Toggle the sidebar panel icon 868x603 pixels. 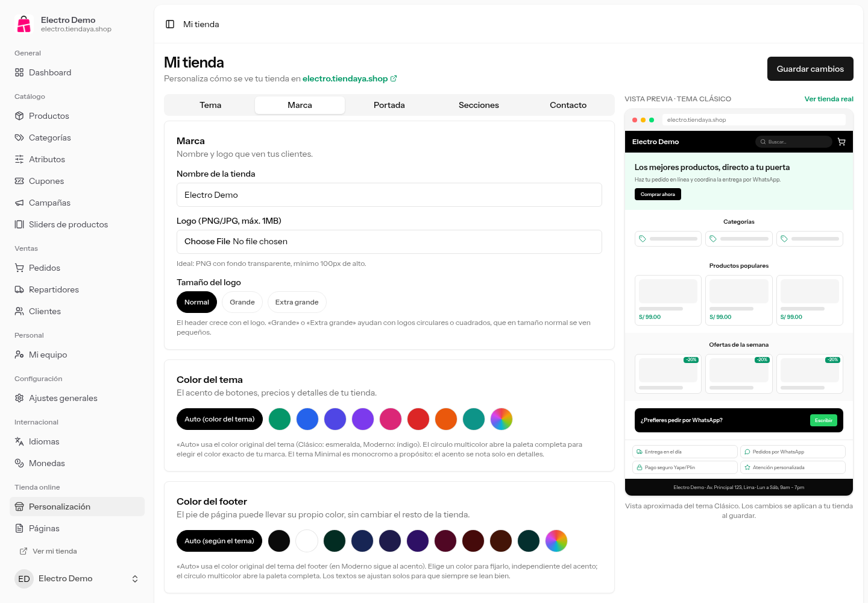(170, 24)
